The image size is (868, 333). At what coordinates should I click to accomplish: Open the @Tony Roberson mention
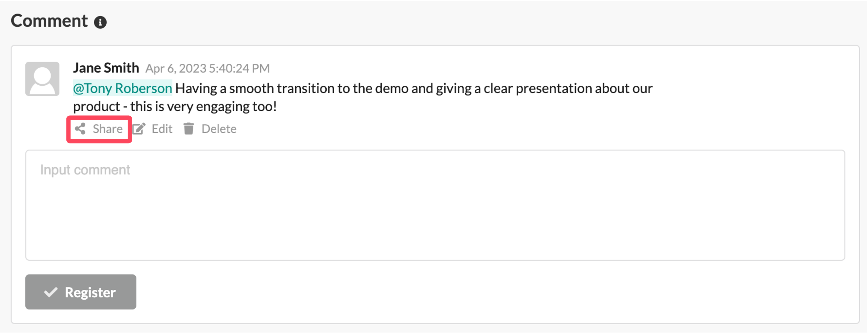[x=123, y=88]
